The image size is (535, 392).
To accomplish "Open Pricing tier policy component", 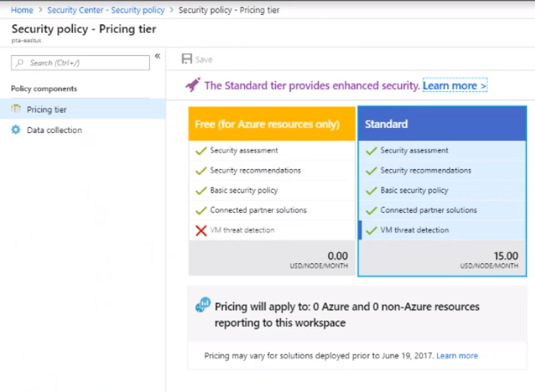I will pos(46,110).
